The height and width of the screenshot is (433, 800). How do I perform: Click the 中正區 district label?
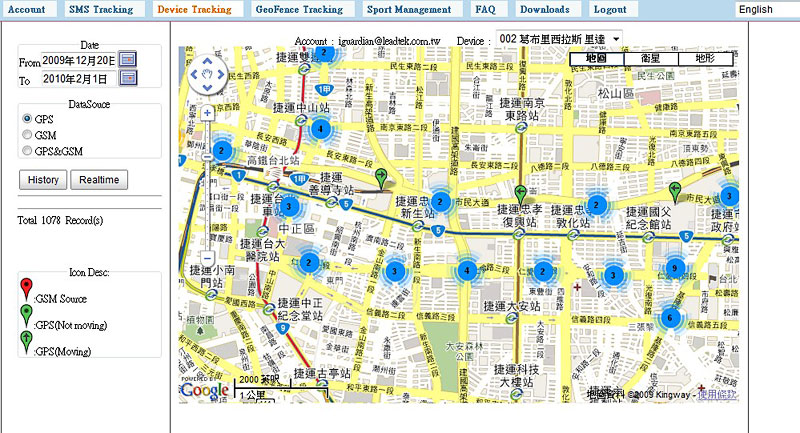click(296, 229)
